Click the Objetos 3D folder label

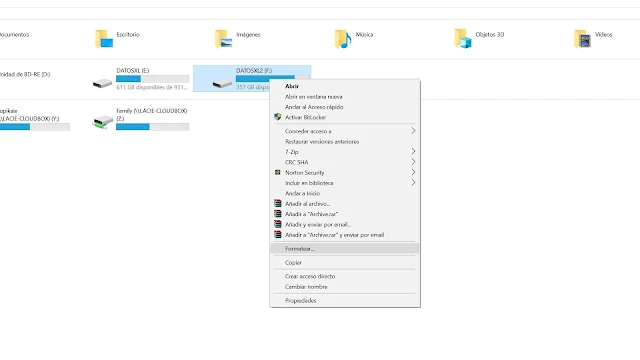pos(489,35)
